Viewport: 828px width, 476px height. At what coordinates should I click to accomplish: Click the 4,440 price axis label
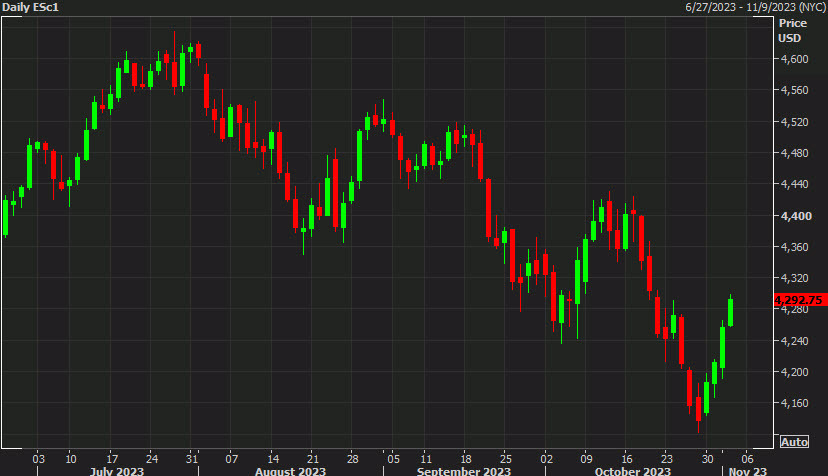click(794, 184)
